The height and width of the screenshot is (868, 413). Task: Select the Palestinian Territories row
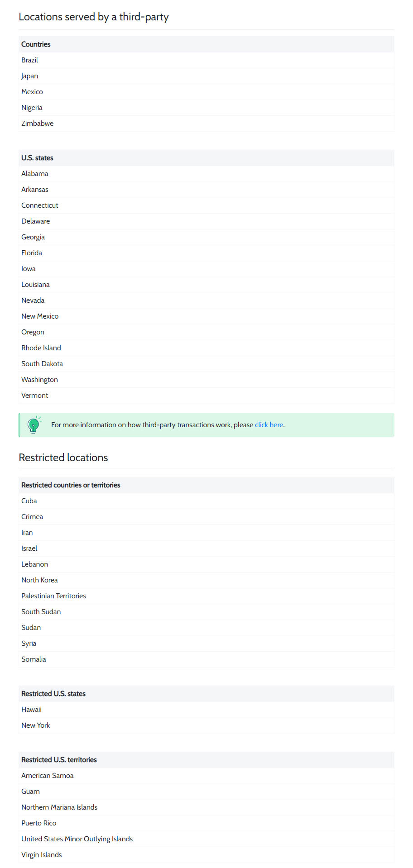click(x=206, y=596)
